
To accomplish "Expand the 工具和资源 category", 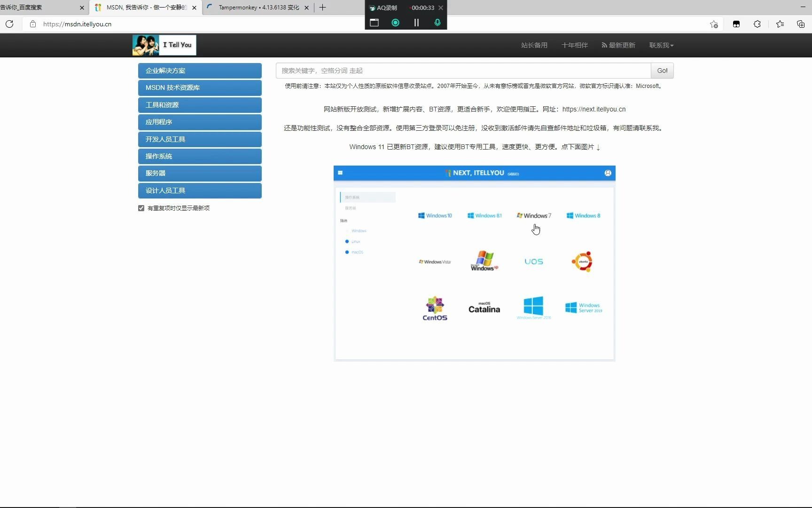I will [200, 105].
